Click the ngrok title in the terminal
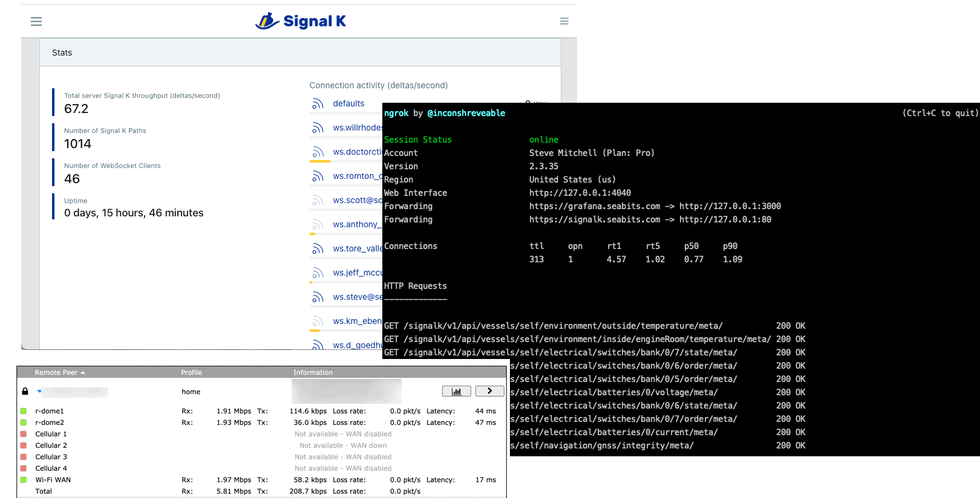980x498 pixels. click(396, 113)
